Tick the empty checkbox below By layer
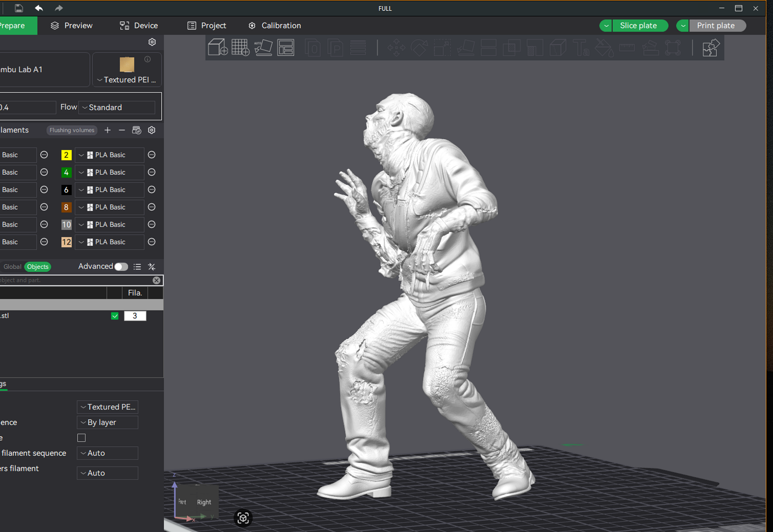 (81, 438)
